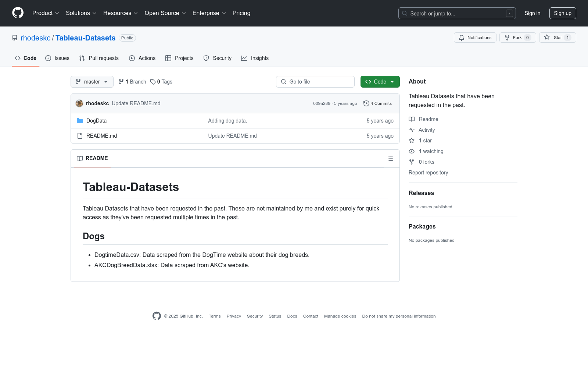The image size is (588, 368).
Task: Click the slash shortcut key icon in search
Action: [x=509, y=13]
